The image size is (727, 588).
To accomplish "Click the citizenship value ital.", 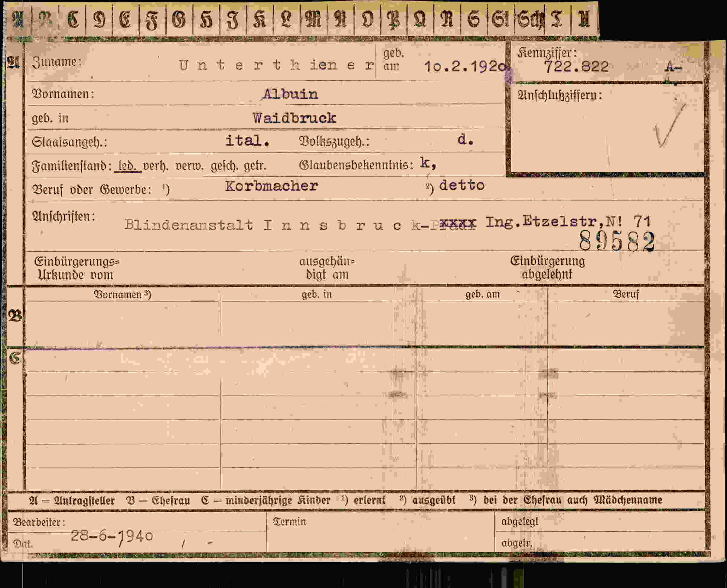I will [248, 140].
